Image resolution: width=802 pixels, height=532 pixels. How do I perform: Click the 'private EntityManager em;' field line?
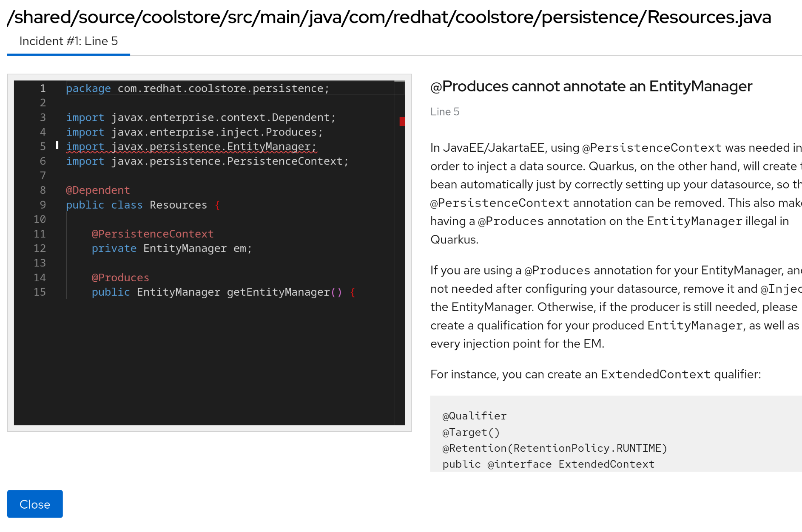click(172, 248)
